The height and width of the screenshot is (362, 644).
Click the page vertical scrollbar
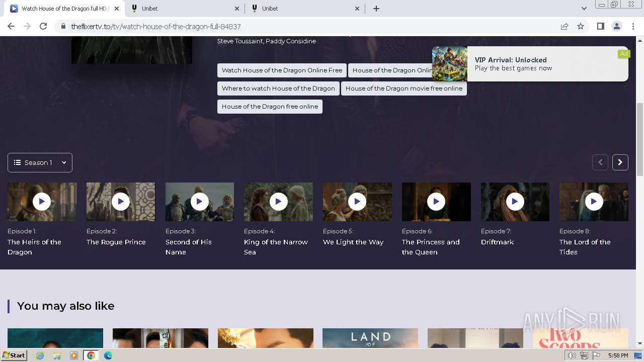(x=640, y=139)
